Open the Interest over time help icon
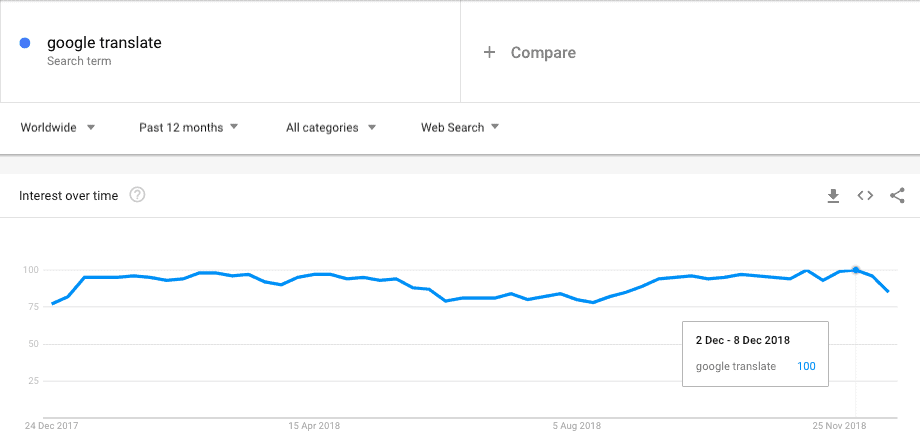Viewport: 920px width, 447px height. click(x=137, y=195)
